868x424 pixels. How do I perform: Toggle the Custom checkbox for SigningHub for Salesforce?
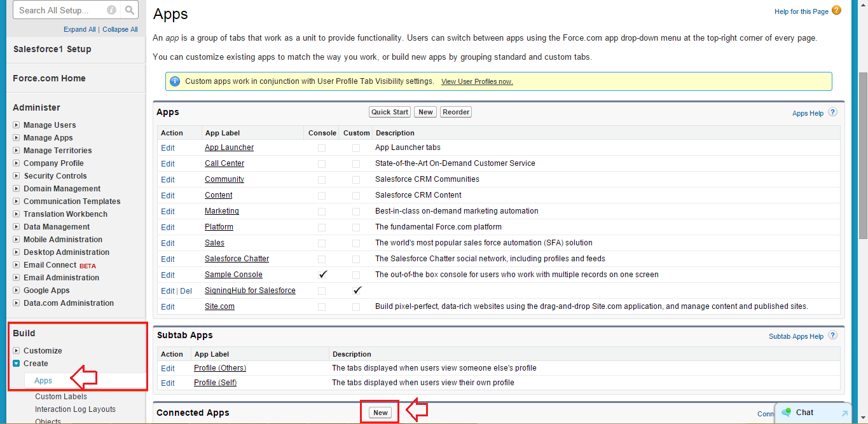pos(357,291)
